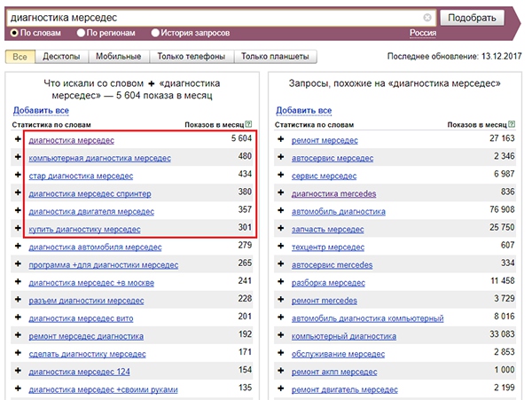Add 'запчасть мерседес' via its plus icon
This screenshot has height=400, width=532.
pos(280,228)
